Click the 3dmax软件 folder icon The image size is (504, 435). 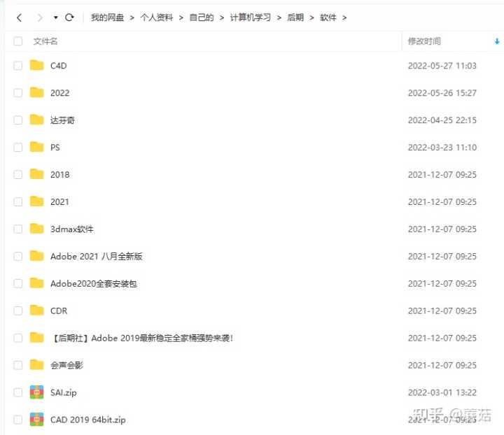click(x=36, y=229)
